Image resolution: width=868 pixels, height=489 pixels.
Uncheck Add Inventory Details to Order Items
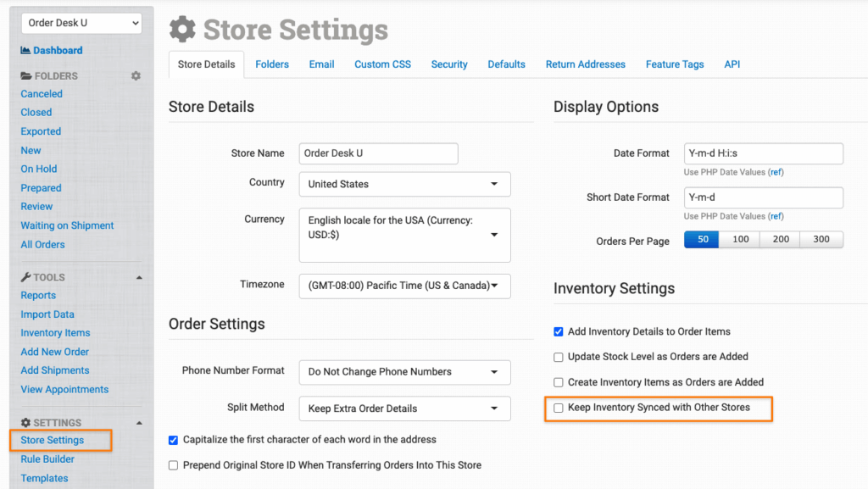pos(559,331)
